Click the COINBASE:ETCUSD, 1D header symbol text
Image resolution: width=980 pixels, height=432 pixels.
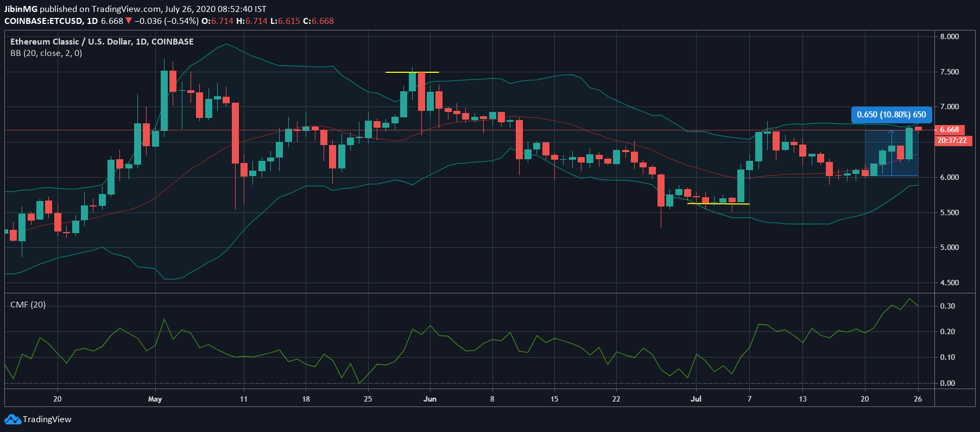click(51, 21)
